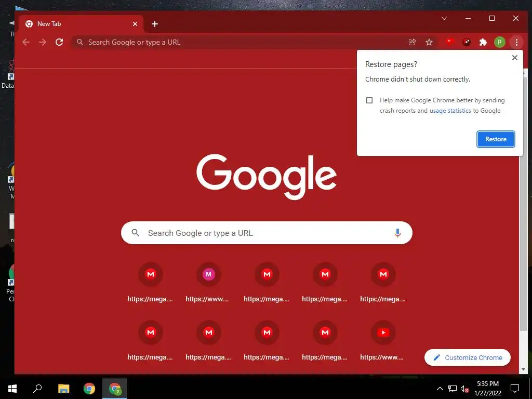This screenshot has width=532, height=399.
Task: Close the Restore pages popup
Action: point(515,58)
